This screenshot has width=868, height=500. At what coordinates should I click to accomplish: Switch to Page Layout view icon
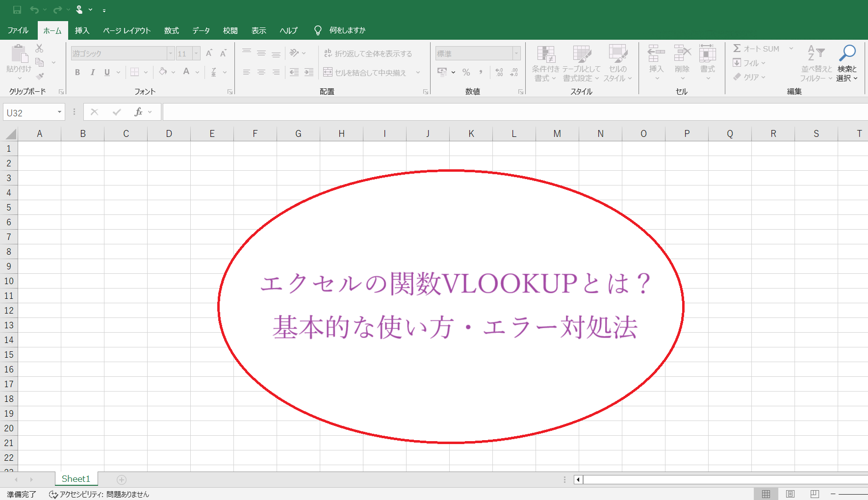(790, 494)
